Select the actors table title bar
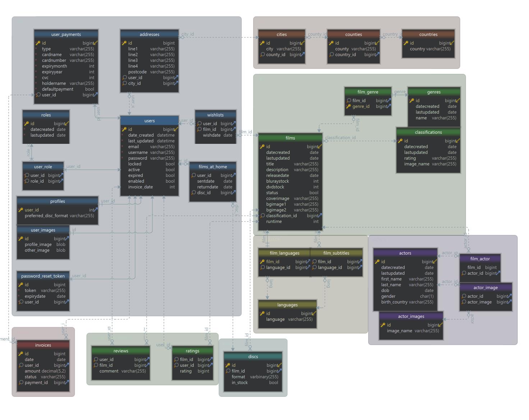 405,253
